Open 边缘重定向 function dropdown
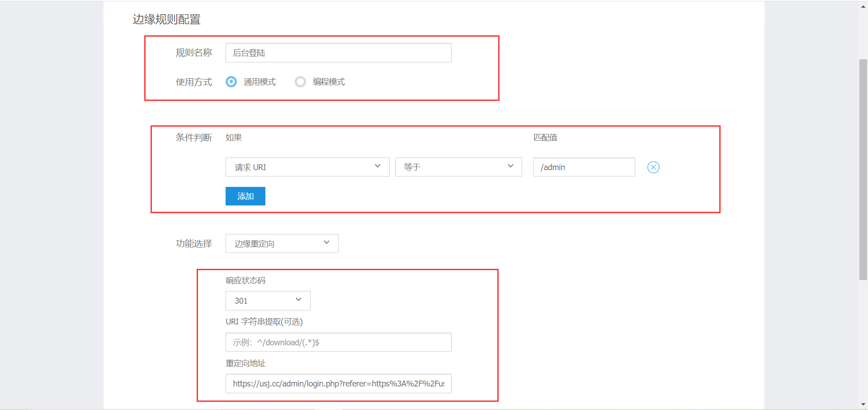 (x=282, y=243)
